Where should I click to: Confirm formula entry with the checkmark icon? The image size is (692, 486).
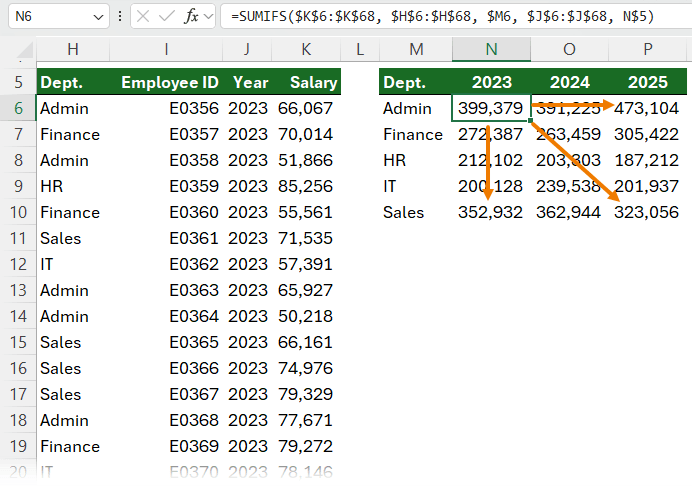point(167,17)
